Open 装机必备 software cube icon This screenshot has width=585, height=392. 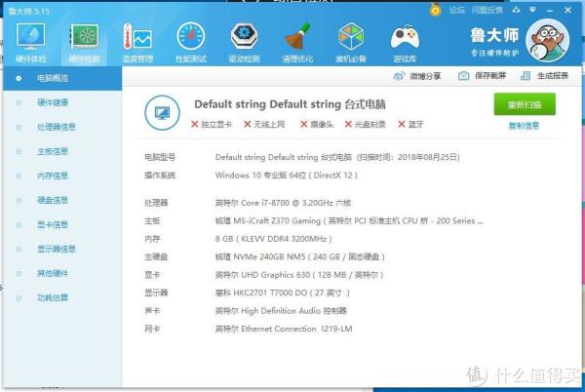coord(351,43)
